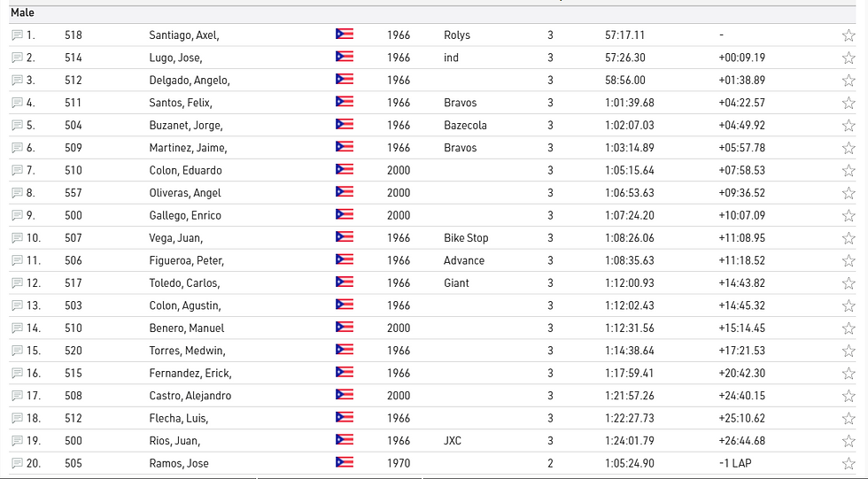Select rider Buzanet, Jorge

coord(186,126)
